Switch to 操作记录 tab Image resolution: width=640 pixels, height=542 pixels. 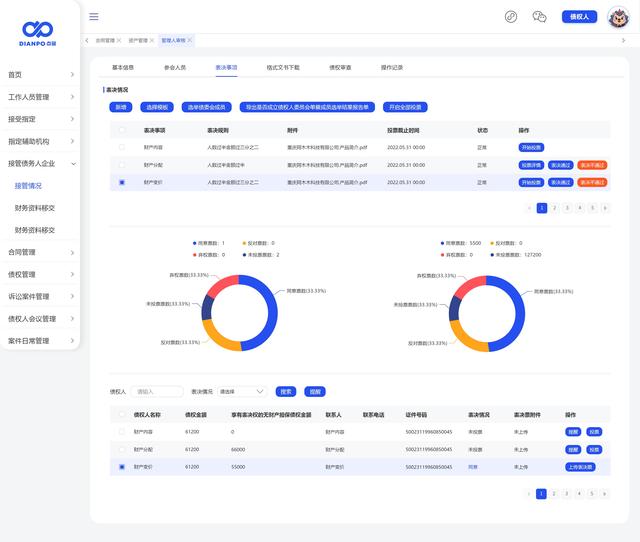(392, 67)
